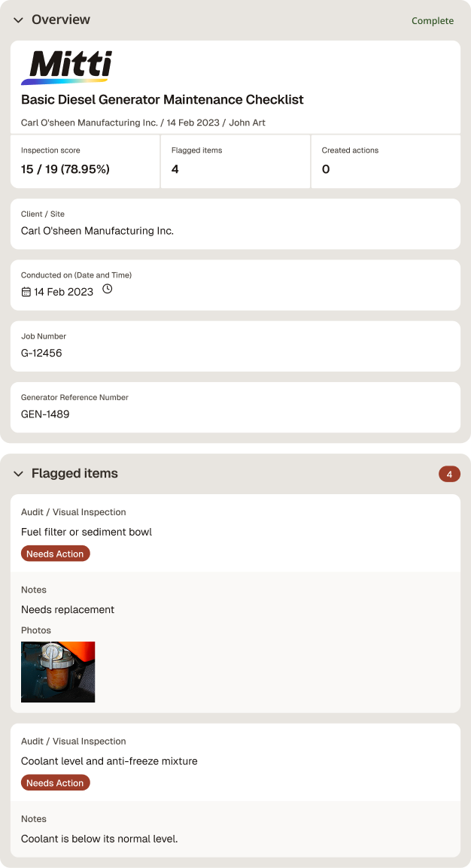
Task: Click the red flagged items count badge
Action: coord(449,474)
